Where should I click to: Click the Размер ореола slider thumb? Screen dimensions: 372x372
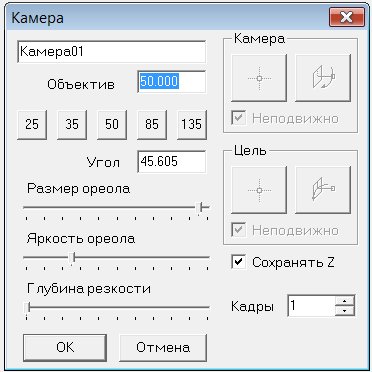[199, 208]
